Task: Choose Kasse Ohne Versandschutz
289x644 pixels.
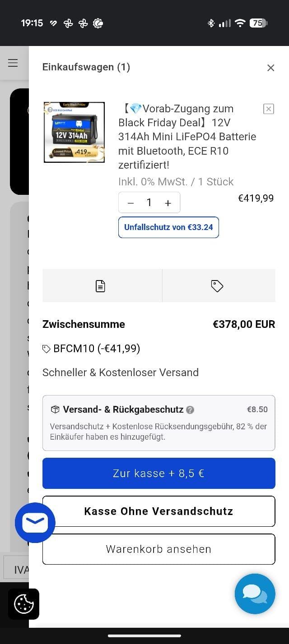Action: 158,511
